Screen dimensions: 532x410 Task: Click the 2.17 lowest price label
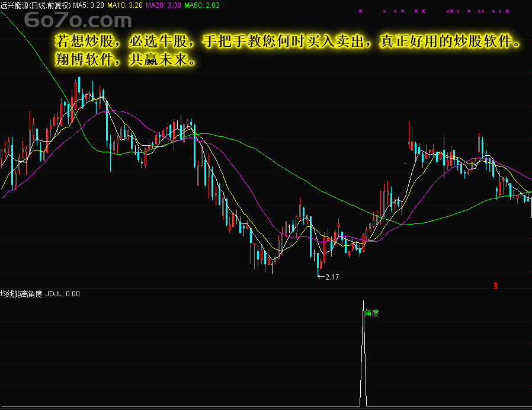[x=332, y=277]
